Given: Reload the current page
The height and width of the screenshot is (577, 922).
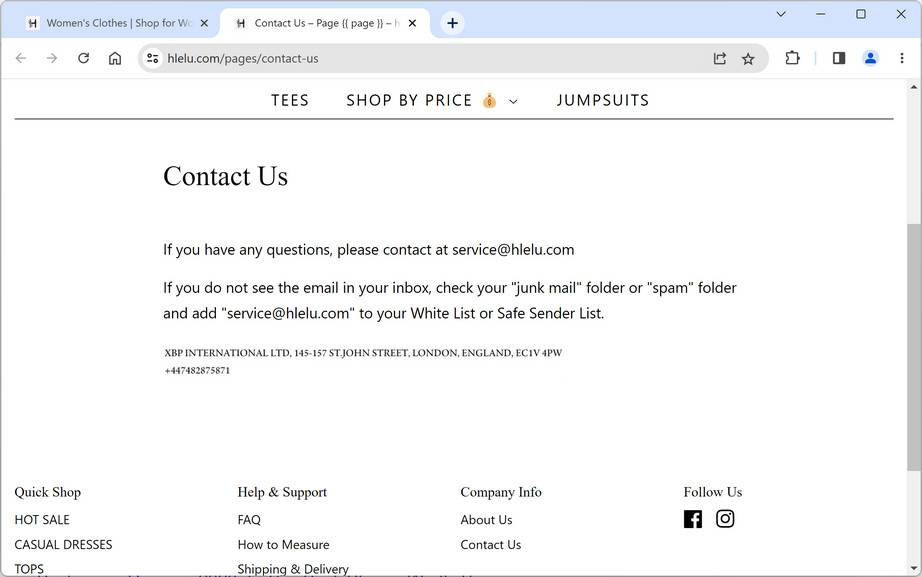Looking at the screenshot, I should click(x=83, y=58).
